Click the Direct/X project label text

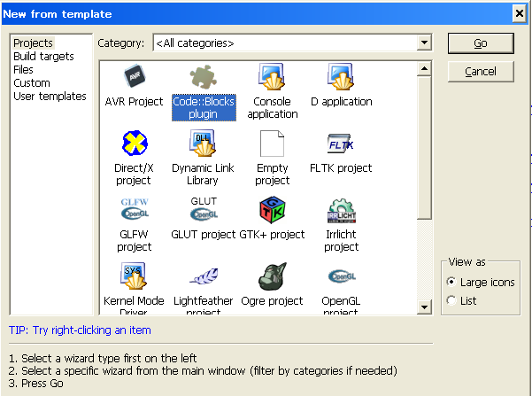[x=134, y=175]
